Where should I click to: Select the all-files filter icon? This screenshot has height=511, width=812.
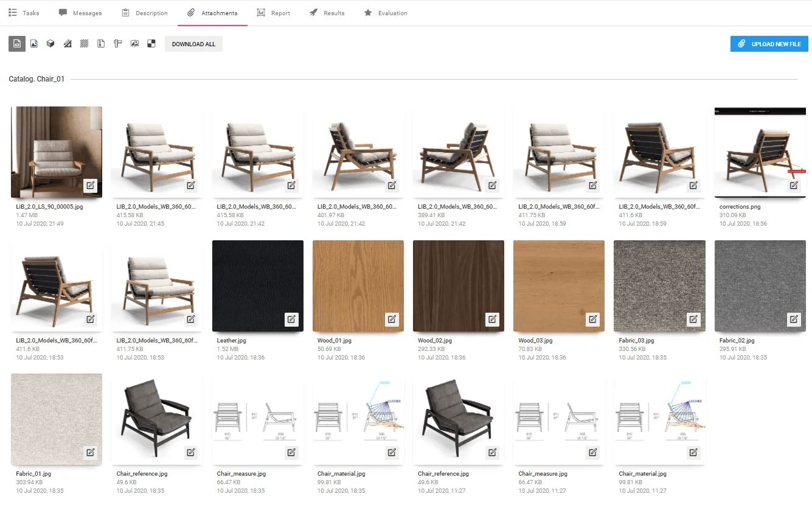pos(17,44)
